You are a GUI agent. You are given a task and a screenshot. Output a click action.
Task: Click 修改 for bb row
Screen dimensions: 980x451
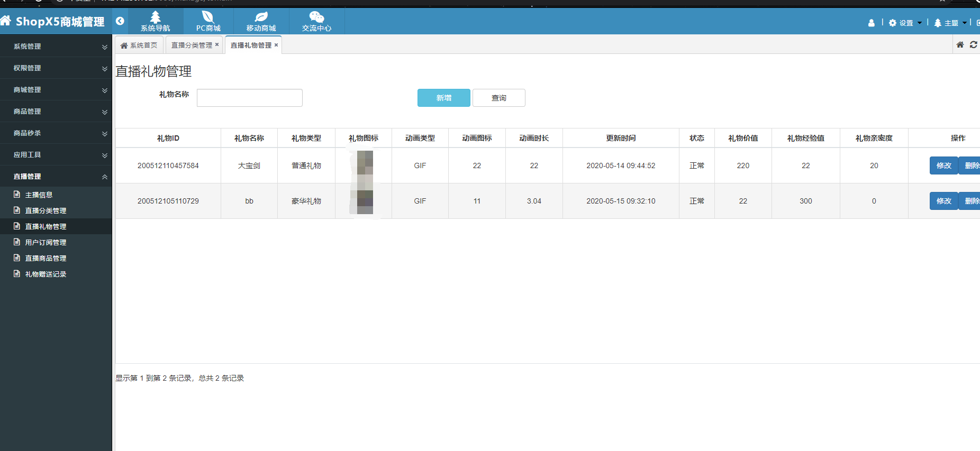[x=944, y=201]
